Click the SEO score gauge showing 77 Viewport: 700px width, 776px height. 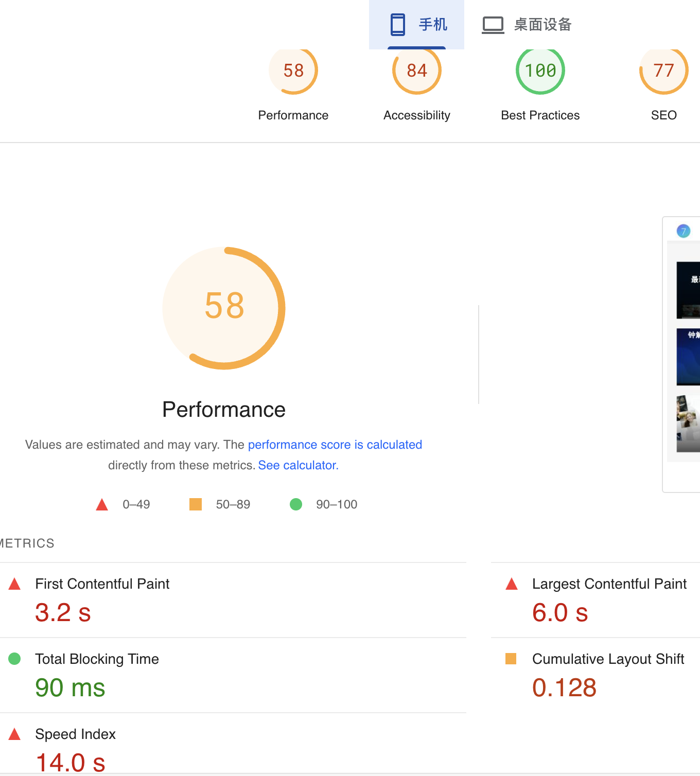pos(663,71)
